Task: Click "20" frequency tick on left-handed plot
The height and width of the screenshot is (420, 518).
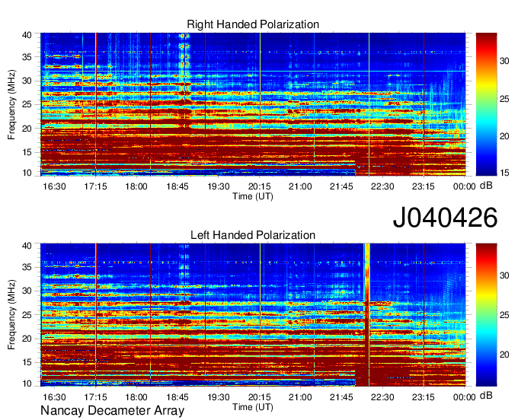Action: pyautogui.click(x=27, y=339)
